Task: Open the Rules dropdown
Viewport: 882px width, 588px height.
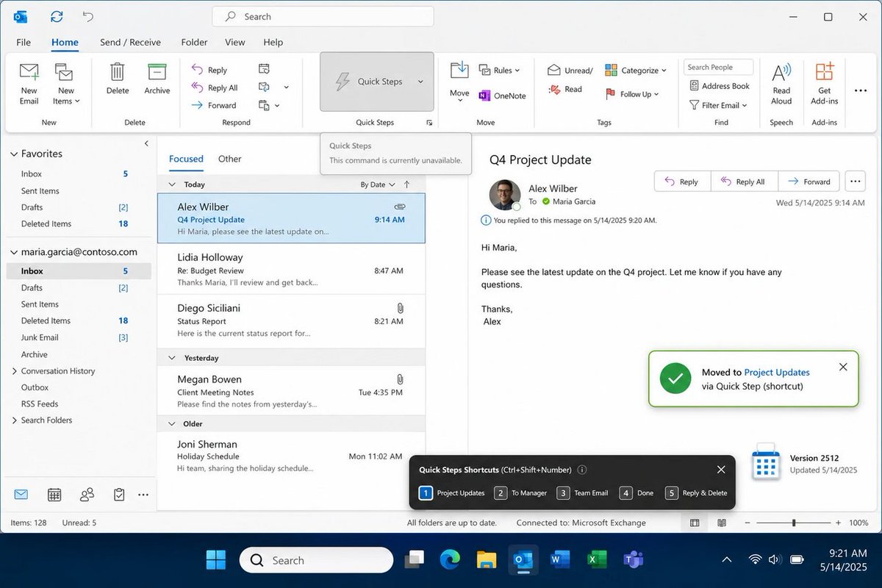Action: pyautogui.click(x=499, y=71)
